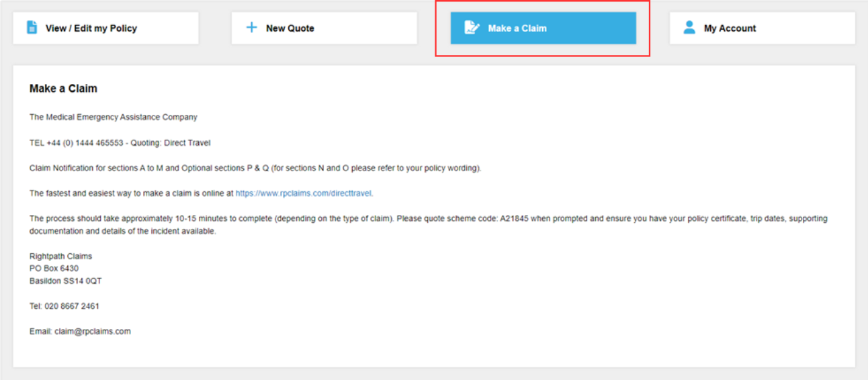868x380 pixels.
Task: Select the Make a Claim tab label
Action: click(x=517, y=28)
